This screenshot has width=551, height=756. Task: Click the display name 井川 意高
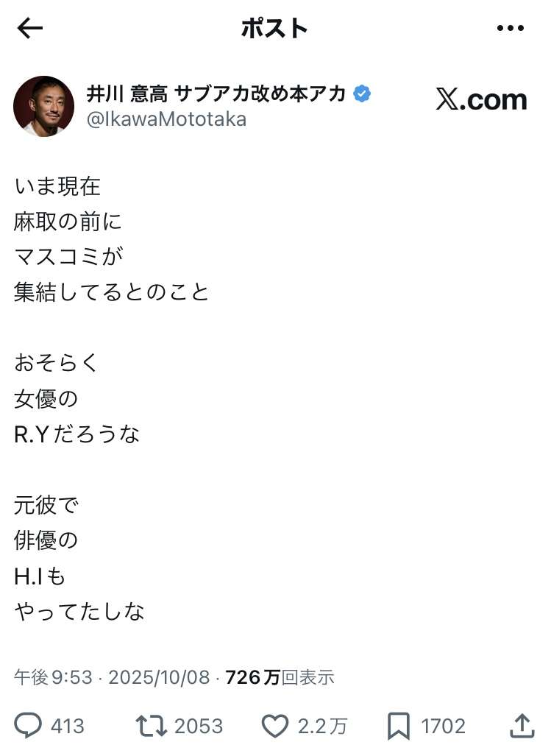point(127,94)
